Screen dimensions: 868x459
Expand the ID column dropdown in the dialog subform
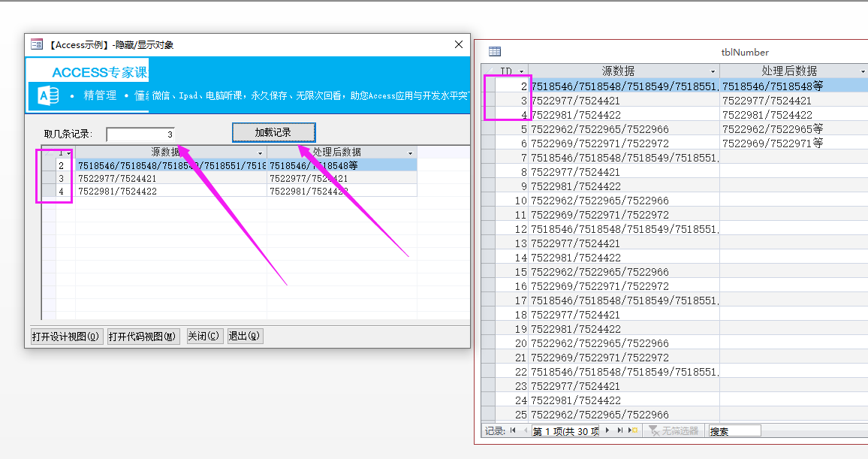click(68, 153)
